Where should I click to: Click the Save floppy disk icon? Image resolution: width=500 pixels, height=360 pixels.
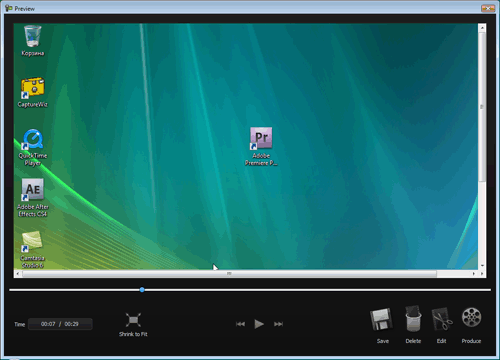381,319
